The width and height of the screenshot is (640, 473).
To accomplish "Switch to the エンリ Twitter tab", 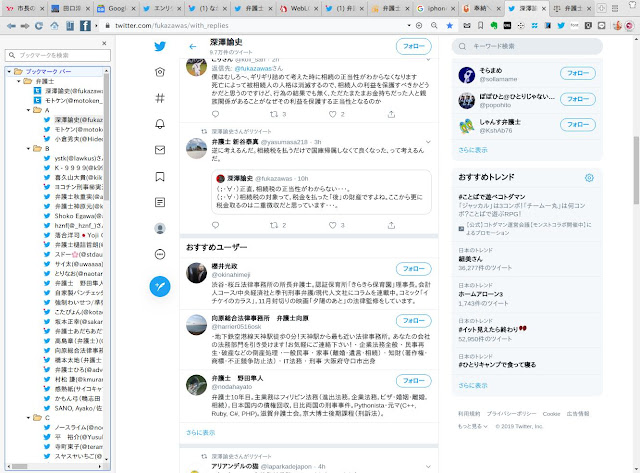I will (x=162, y=8).
